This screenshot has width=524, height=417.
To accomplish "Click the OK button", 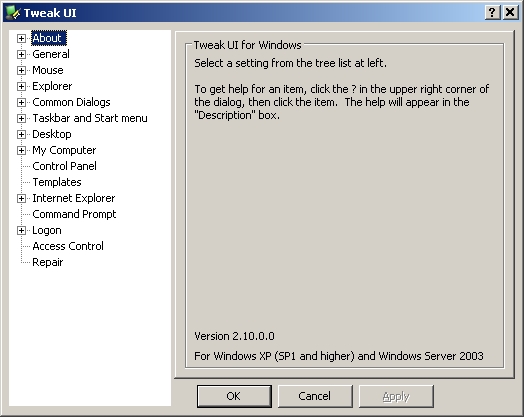I will pyautogui.click(x=234, y=396).
